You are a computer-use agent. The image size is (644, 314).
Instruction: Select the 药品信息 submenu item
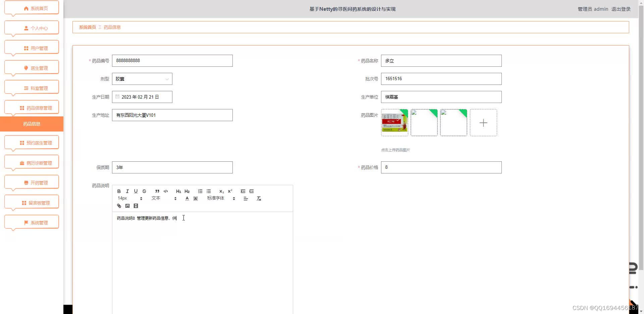[32, 124]
